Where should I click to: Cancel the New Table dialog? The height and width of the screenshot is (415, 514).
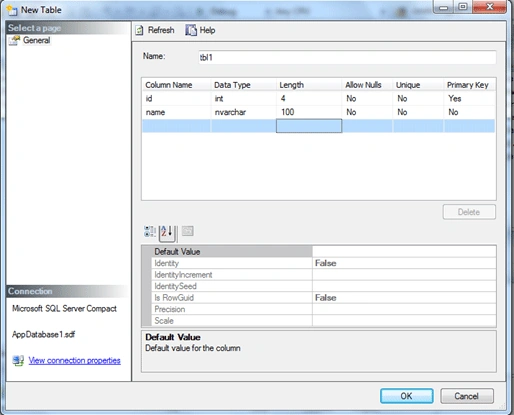click(467, 396)
